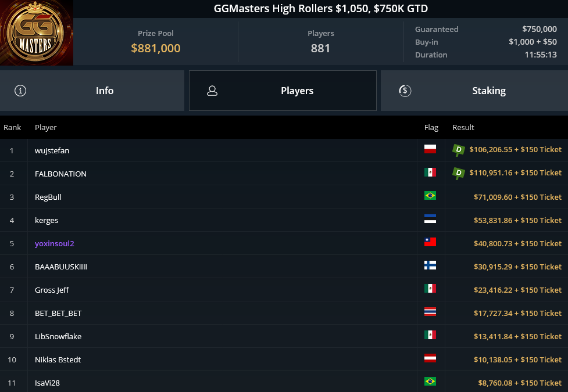Click the $1,000 + $50 buy-in value

click(533, 42)
